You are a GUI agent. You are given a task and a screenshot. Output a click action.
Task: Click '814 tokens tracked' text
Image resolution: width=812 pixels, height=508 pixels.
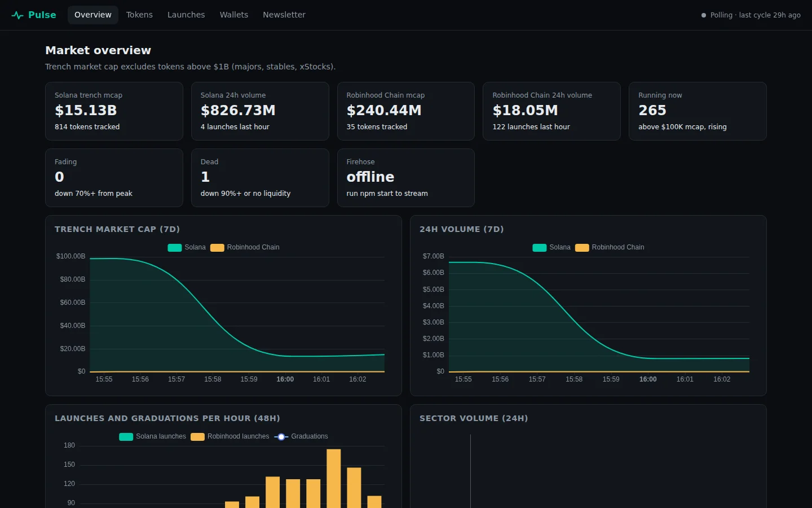87,127
